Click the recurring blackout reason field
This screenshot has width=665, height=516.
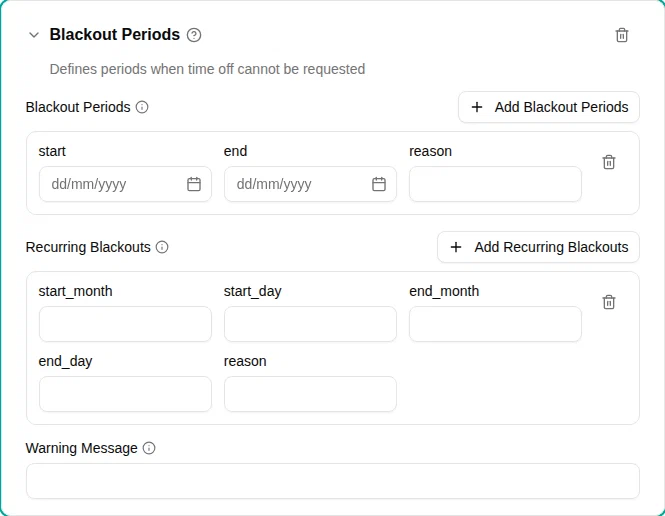(x=310, y=394)
